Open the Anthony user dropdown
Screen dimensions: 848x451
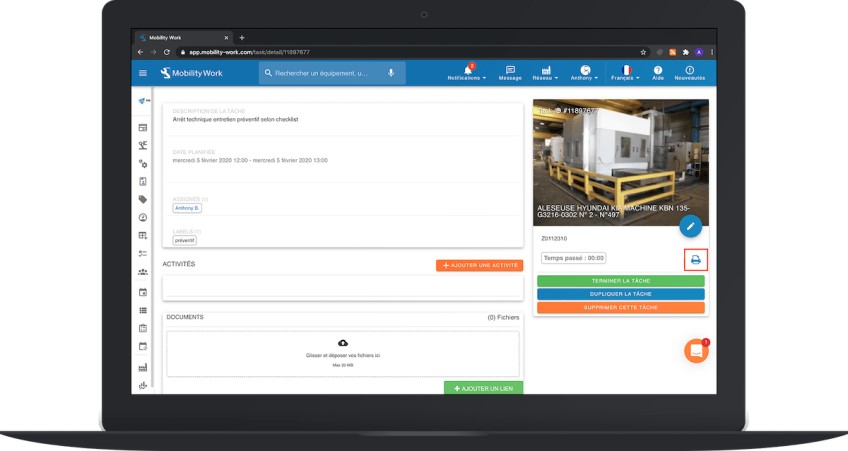pyautogui.click(x=585, y=73)
